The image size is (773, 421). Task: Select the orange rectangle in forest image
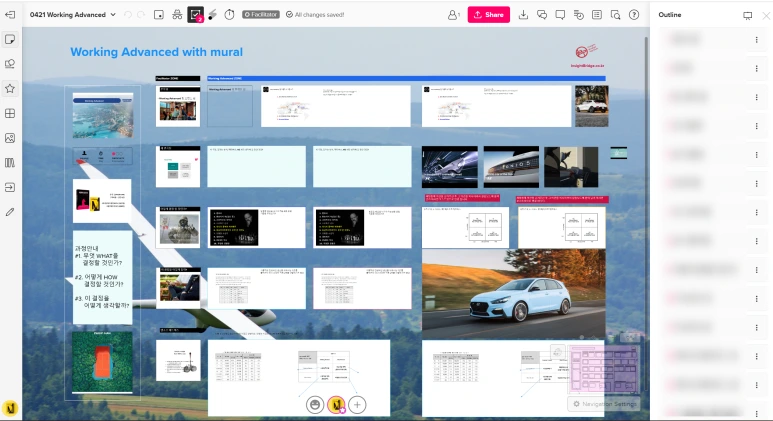click(102, 362)
